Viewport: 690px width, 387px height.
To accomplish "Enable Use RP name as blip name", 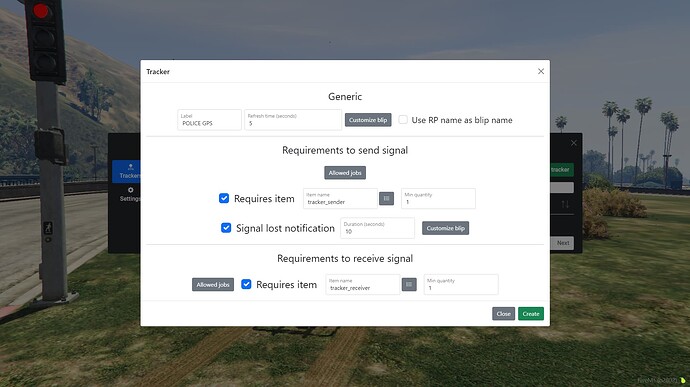I will coord(403,120).
